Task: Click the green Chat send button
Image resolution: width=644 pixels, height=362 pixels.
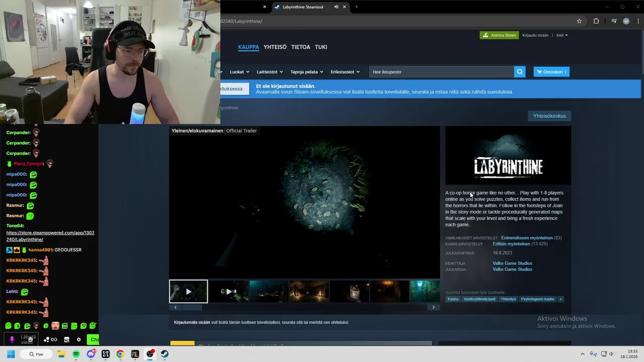Action: [93, 340]
